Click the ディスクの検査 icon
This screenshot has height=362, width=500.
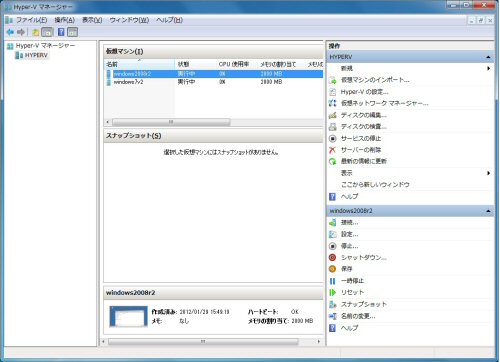click(x=332, y=127)
